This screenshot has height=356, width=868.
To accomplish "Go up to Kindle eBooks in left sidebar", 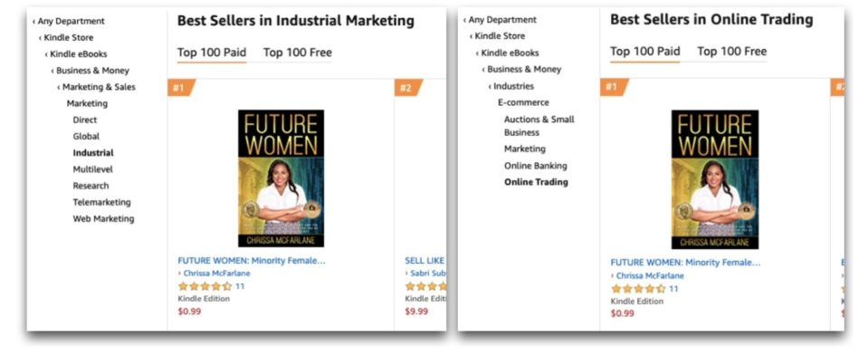I will (76, 53).
